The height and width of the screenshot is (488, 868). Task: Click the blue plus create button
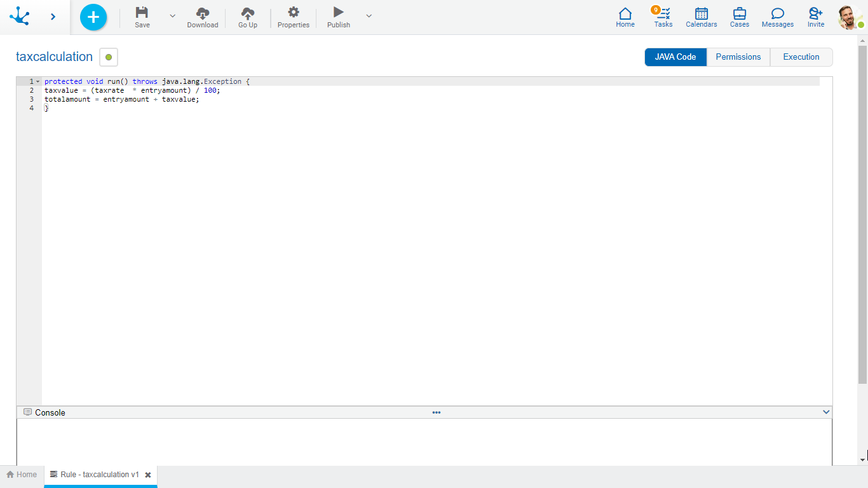[x=93, y=17]
